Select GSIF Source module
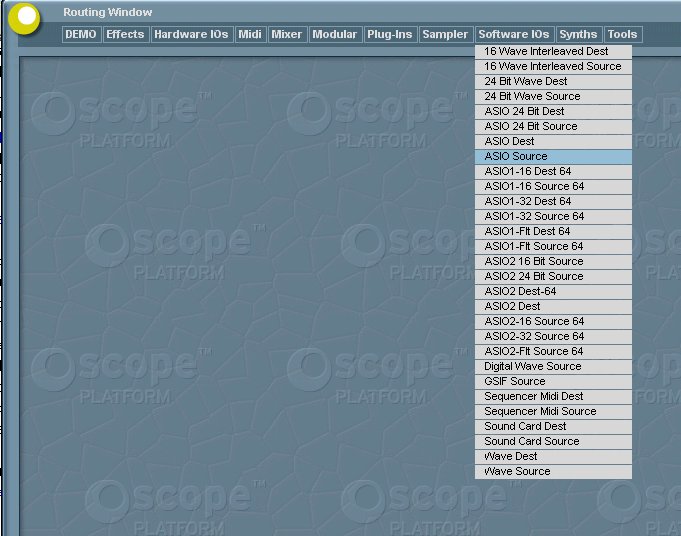 tap(553, 381)
